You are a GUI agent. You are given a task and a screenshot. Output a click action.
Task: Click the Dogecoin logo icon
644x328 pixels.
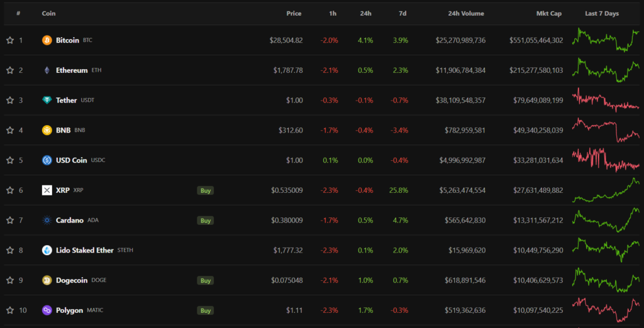tap(47, 280)
